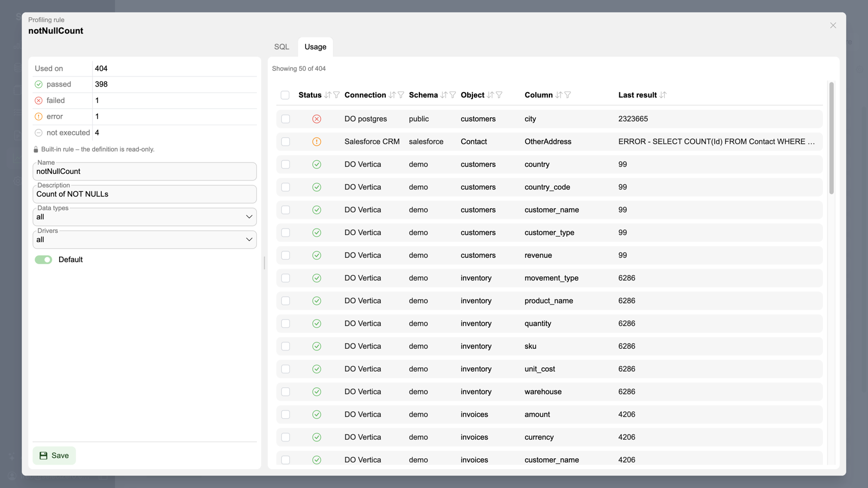Select the Usage tab

(315, 47)
